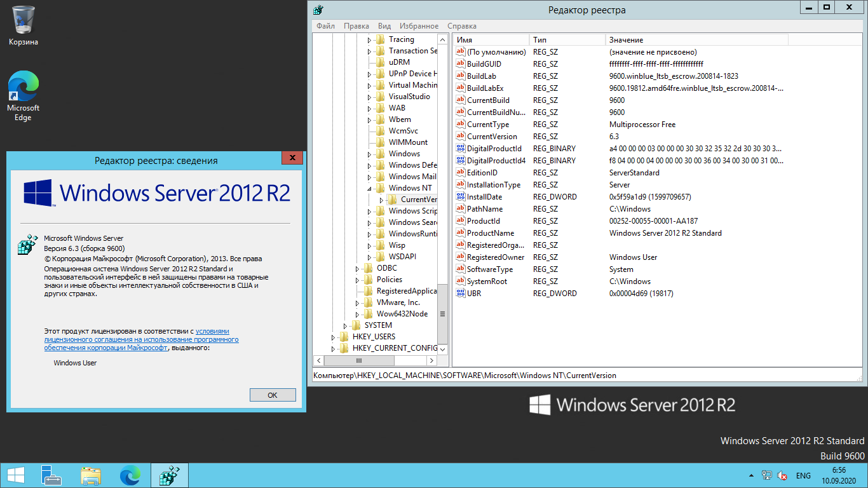Image resolution: width=868 pixels, height=488 pixels.
Task: Select the RegisteredOwner value row
Action: pyautogui.click(x=620, y=257)
